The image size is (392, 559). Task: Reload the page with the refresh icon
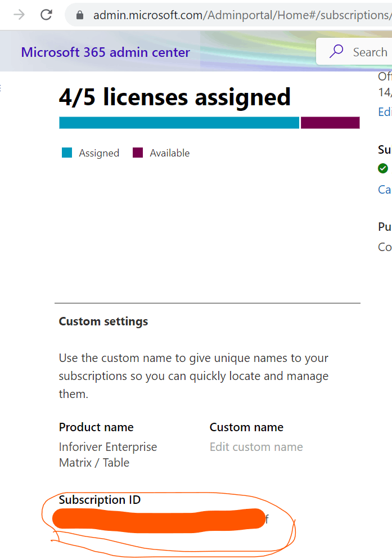[x=46, y=15]
